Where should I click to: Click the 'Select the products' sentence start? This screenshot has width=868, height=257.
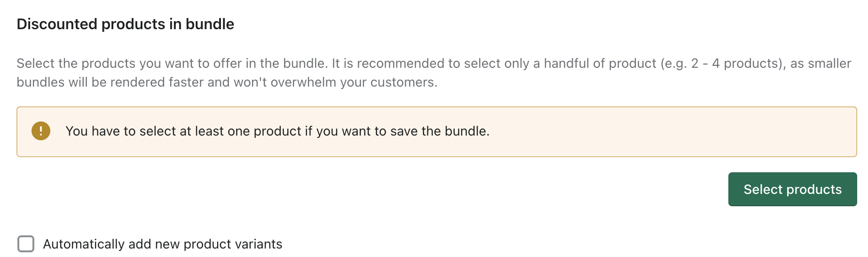coord(76,64)
